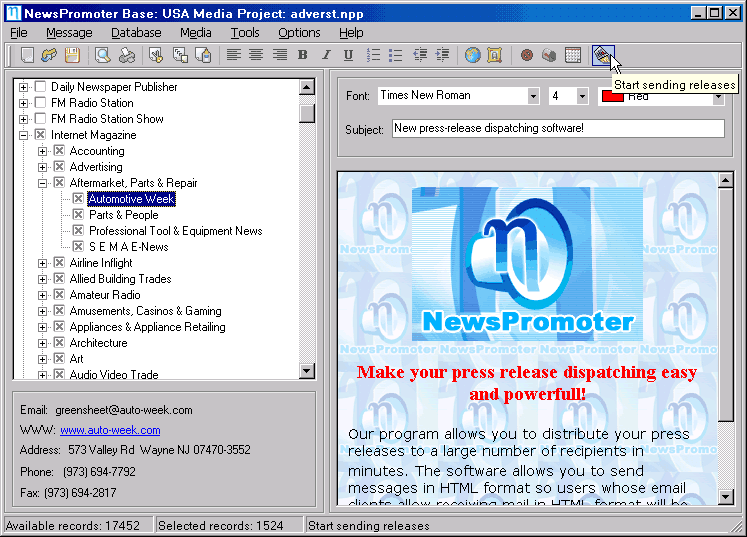Open the Media menu
The width and height of the screenshot is (747, 537).
point(196,33)
